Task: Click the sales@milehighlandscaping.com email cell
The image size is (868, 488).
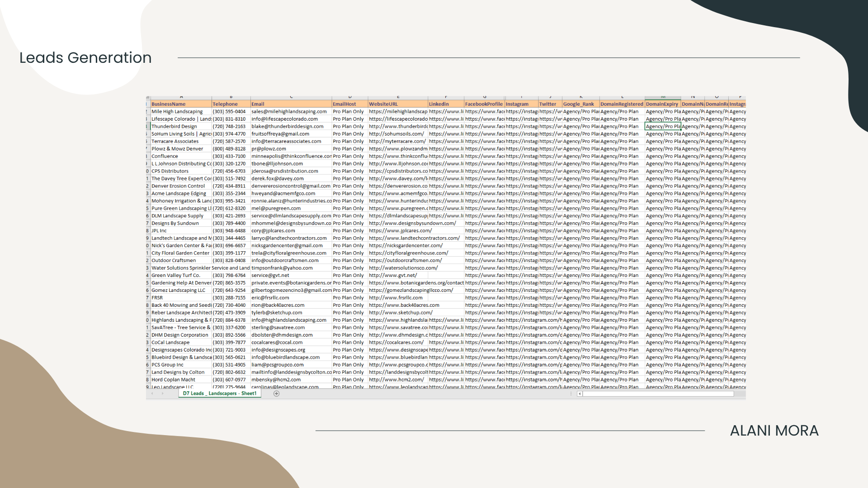Action: click(289, 112)
